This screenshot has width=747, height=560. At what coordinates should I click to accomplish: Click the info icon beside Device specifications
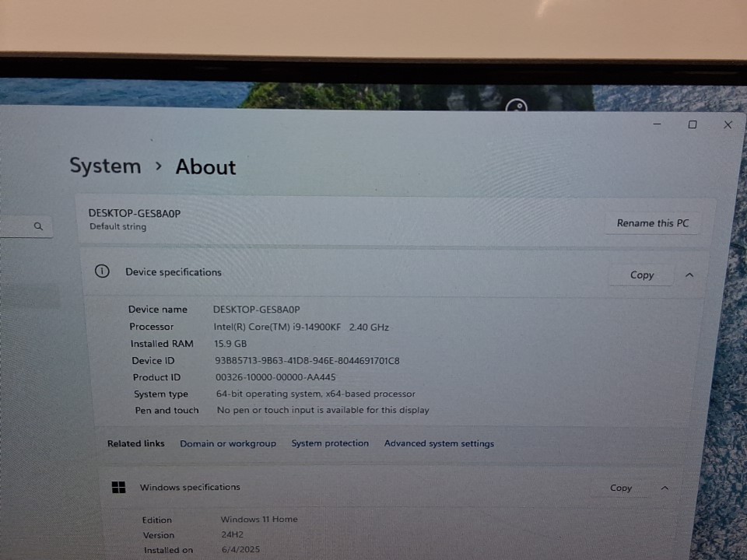pyautogui.click(x=102, y=271)
